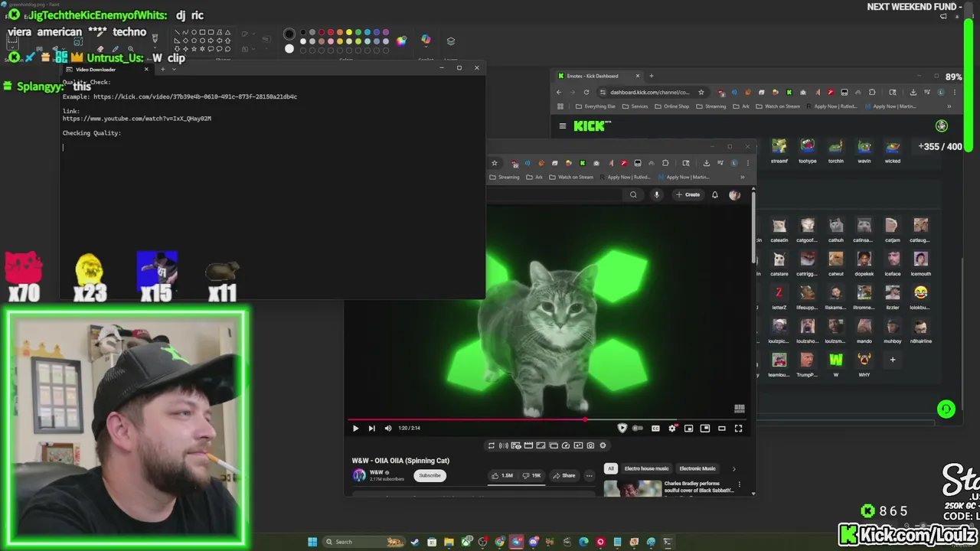Open the Everything Else bookmarks folder
The image size is (980, 551).
point(594,106)
